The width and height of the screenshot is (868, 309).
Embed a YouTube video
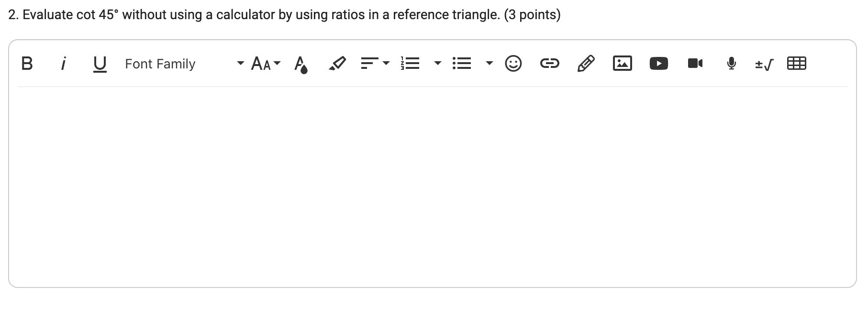click(x=658, y=63)
